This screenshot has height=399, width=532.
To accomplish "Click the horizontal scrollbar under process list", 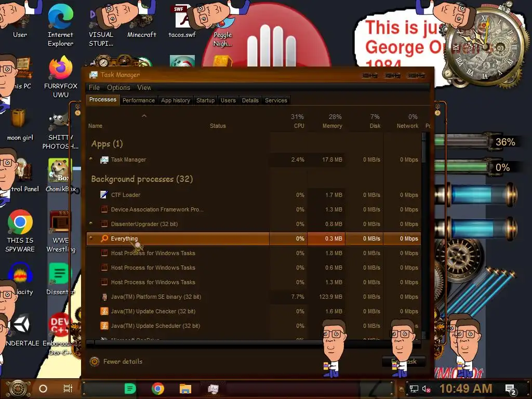I will click(x=254, y=343).
